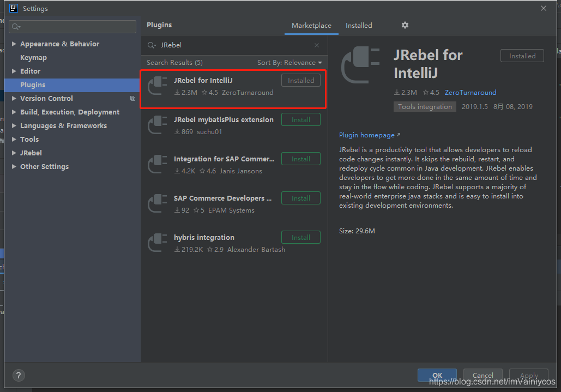This screenshot has height=392, width=561.
Task: Expand Languages & Frameworks section
Action: point(14,125)
